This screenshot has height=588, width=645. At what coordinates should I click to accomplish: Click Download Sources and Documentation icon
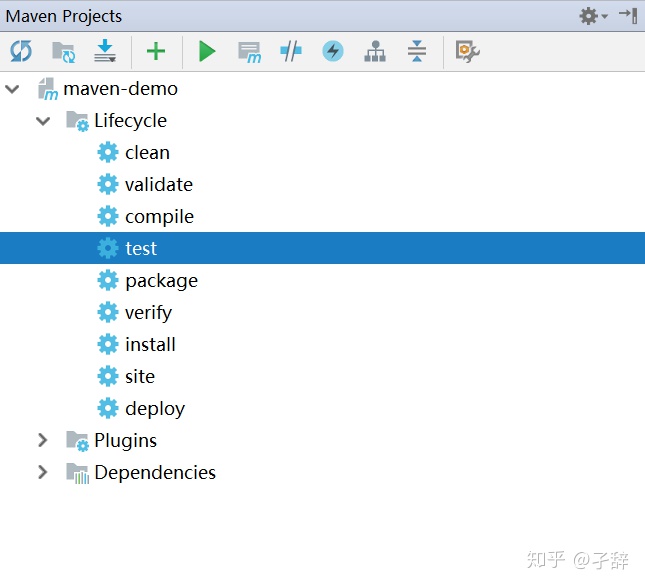105,51
